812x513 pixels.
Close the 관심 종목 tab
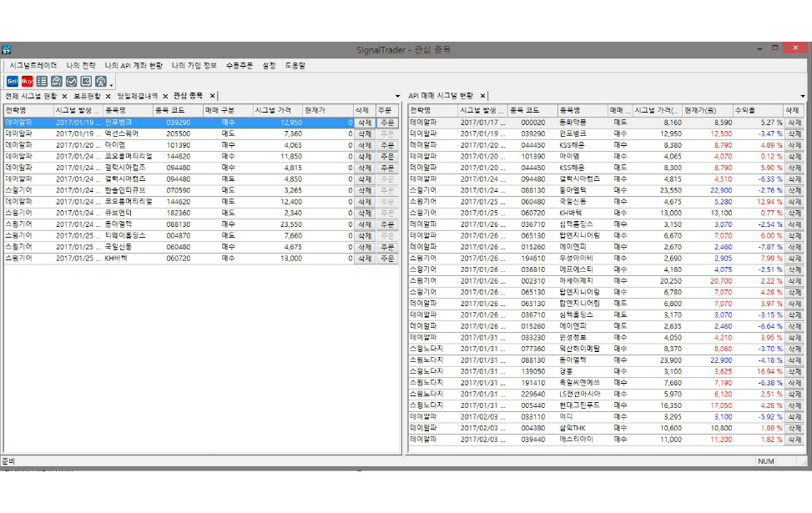point(212,96)
